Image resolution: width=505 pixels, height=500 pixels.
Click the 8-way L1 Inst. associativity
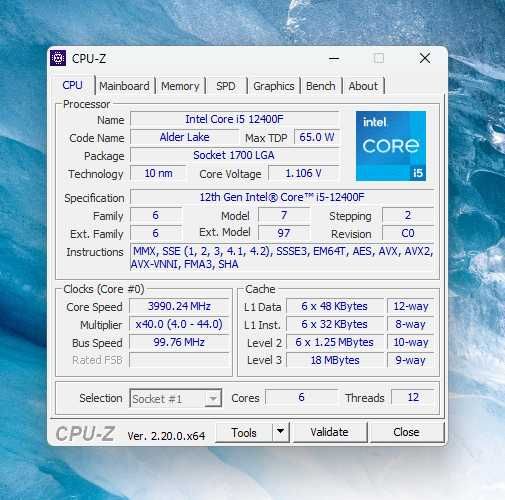[411, 324]
